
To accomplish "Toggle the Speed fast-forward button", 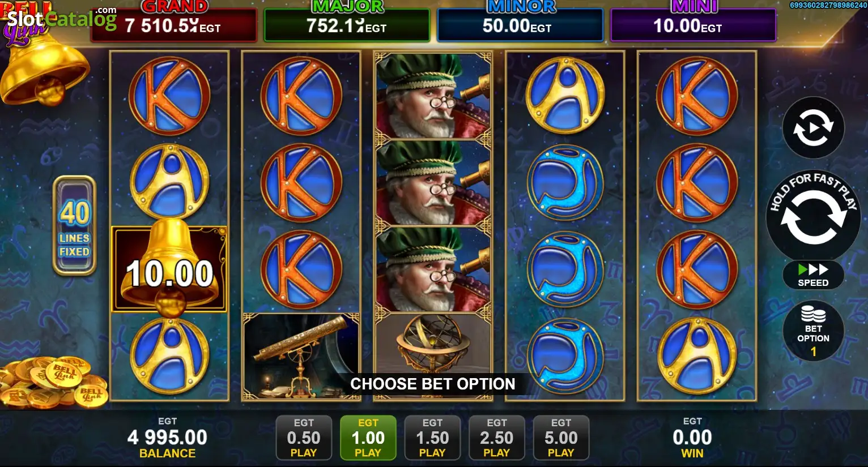I will coord(813,275).
